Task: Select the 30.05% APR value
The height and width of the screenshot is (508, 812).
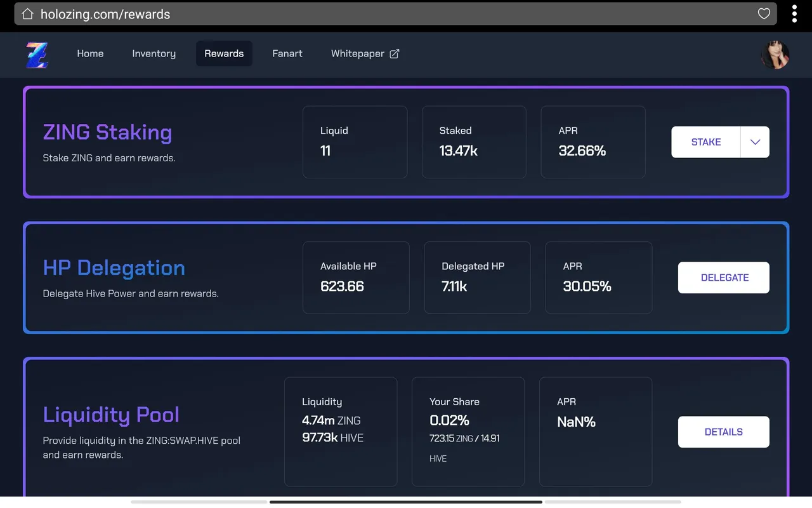Action: click(x=587, y=286)
